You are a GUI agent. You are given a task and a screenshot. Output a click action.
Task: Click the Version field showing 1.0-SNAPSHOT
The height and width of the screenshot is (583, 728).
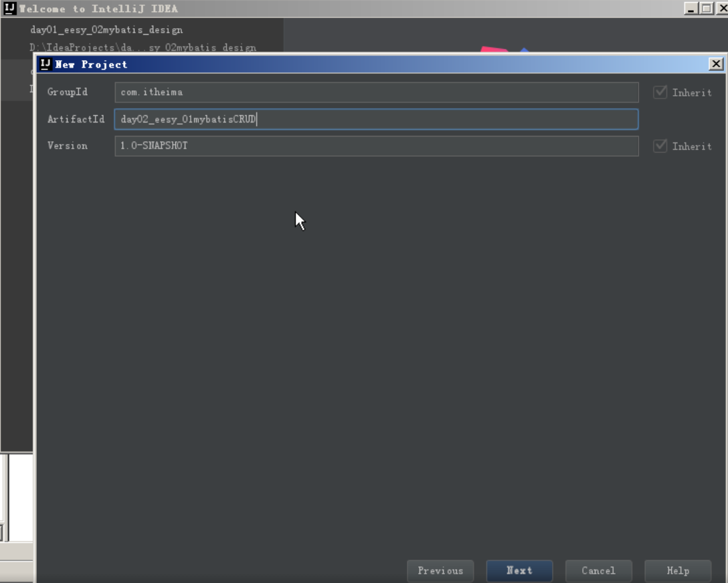click(x=377, y=146)
